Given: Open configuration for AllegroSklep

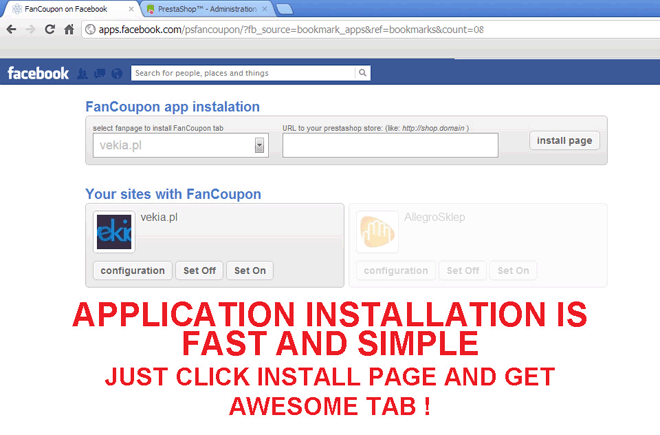Looking at the screenshot, I should tap(396, 270).
